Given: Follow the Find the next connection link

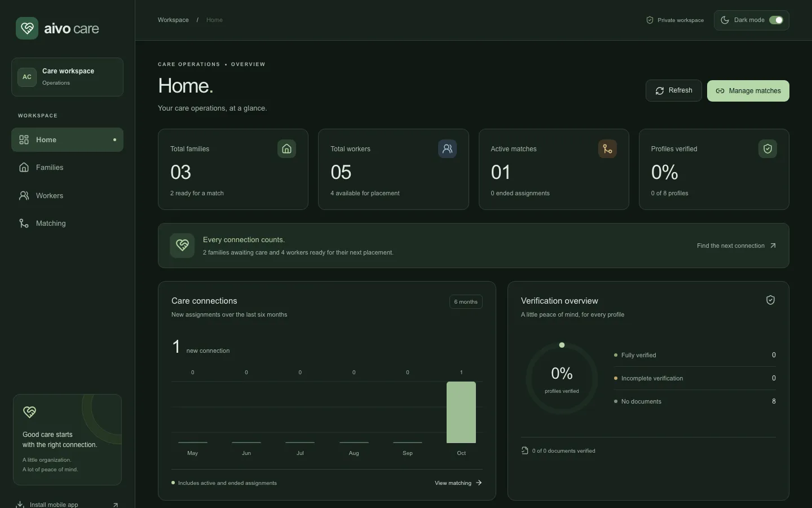Looking at the screenshot, I should 736,246.
